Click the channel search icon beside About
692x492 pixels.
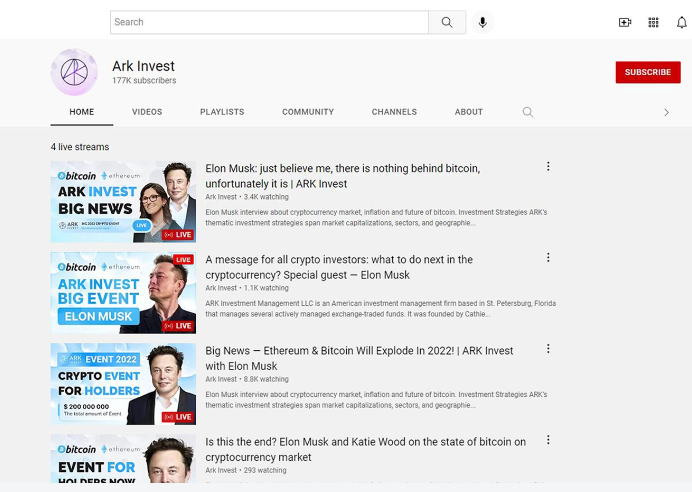click(x=528, y=112)
